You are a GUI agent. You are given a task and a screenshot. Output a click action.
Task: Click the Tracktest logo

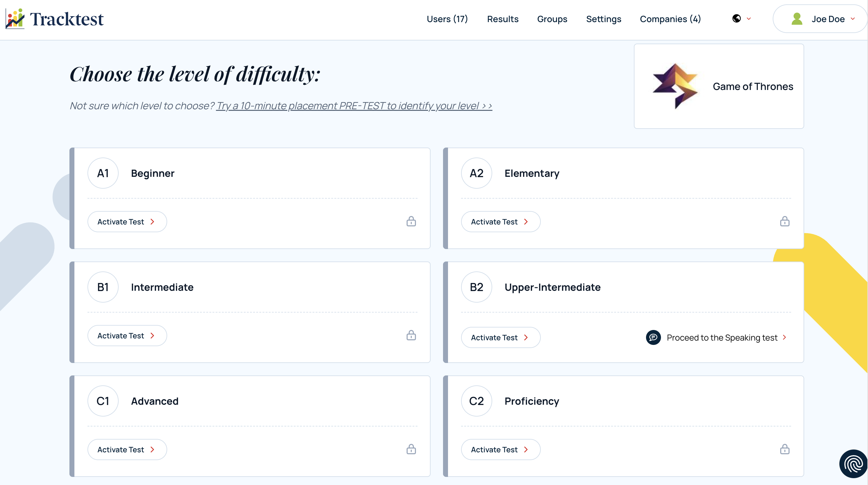tap(54, 19)
